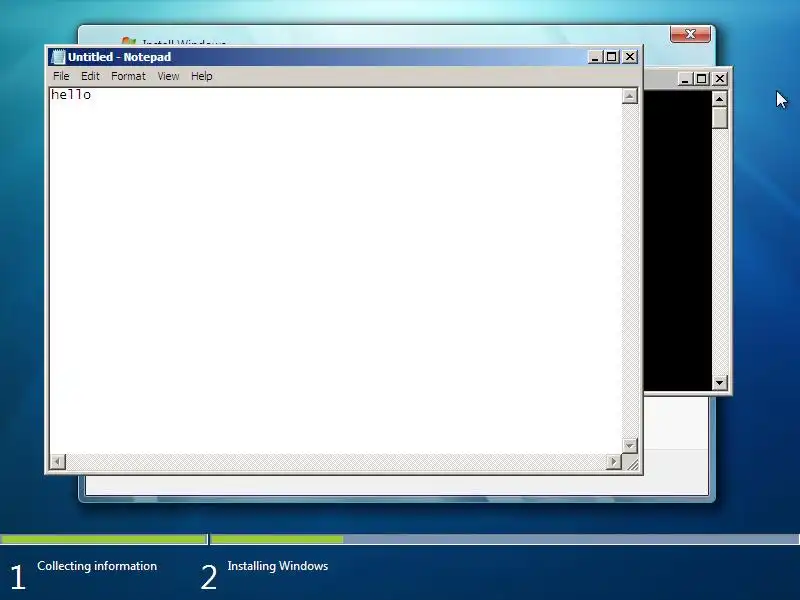Open the Help menu in Notepad
This screenshot has height=600, width=800.
(x=202, y=76)
